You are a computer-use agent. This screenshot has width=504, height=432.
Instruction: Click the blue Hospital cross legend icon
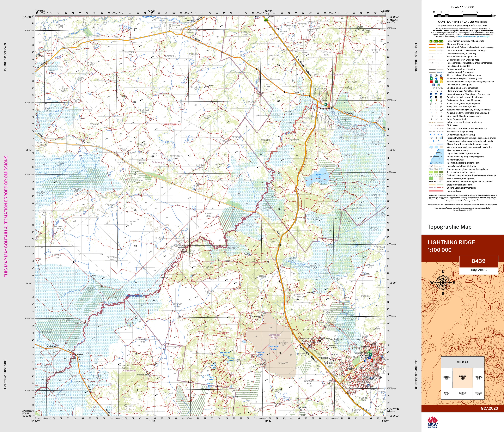pos(436,79)
